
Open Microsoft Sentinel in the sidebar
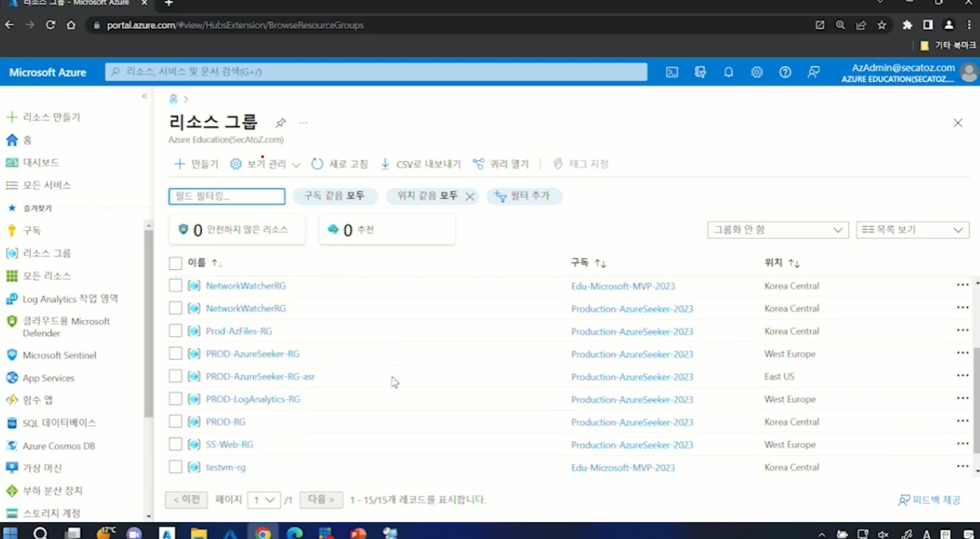coord(59,355)
